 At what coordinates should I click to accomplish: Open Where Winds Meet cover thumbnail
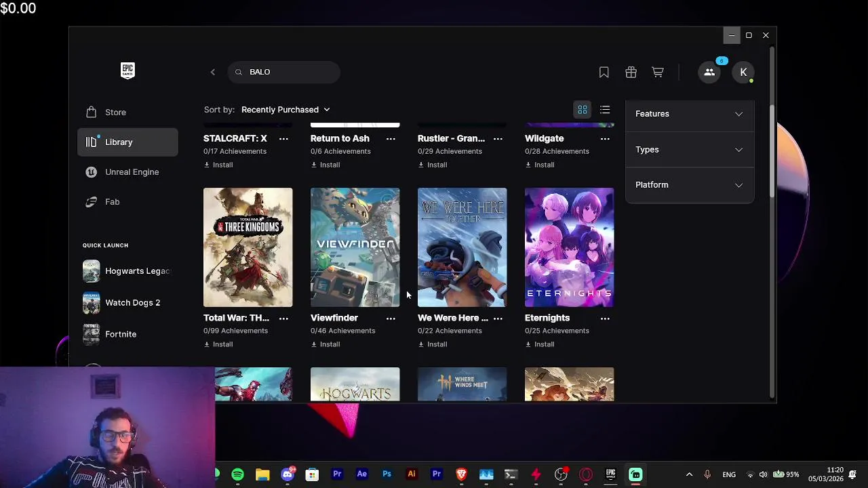(x=462, y=384)
